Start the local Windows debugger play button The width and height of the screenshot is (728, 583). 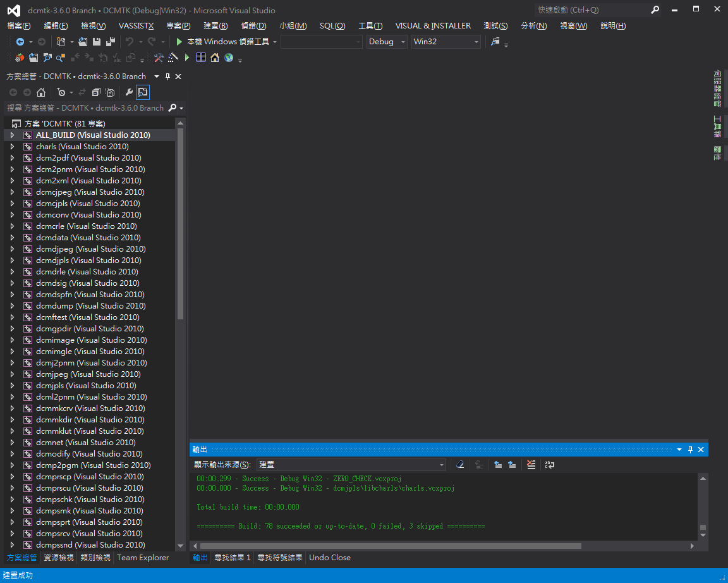click(179, 42)
